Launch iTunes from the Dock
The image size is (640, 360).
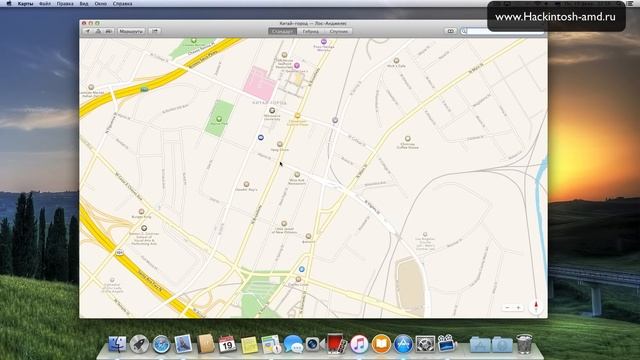359,344
